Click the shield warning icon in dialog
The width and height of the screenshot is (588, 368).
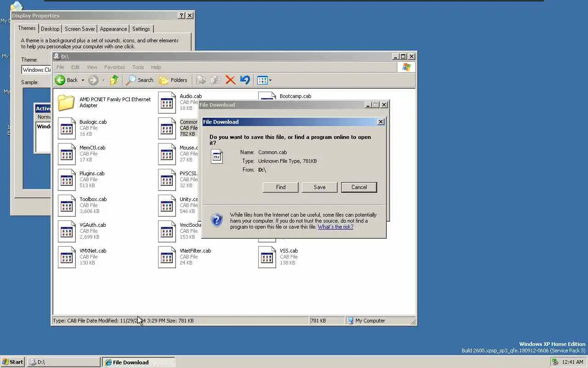(217, 220)
